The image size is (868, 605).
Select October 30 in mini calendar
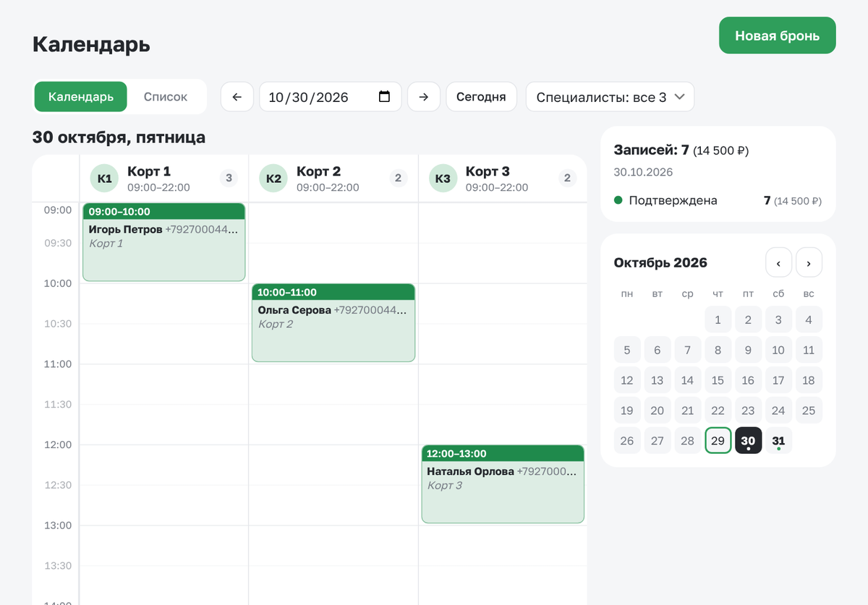[x=748, y=441]
